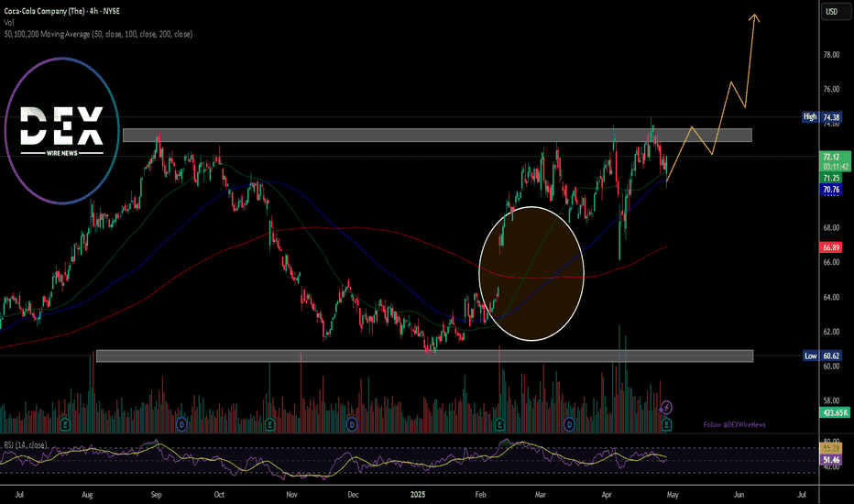Click the green 72.12 current price label

tap(835, 161)
